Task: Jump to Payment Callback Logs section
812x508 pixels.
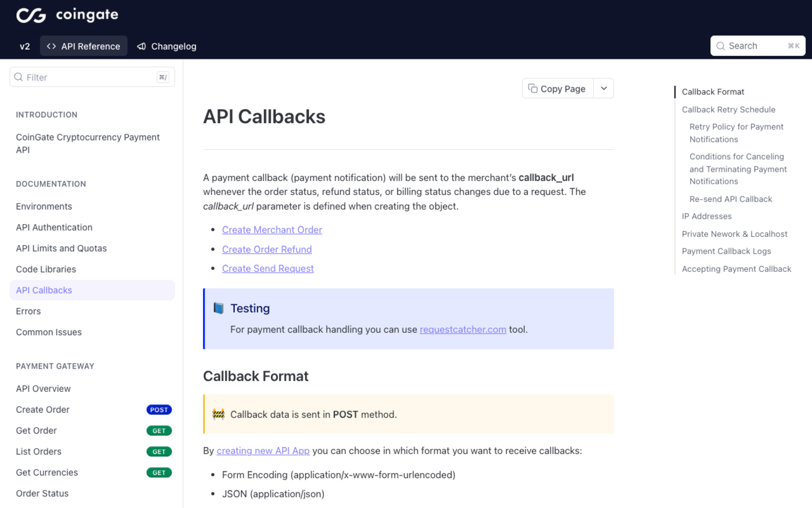Action: pyautogui.click(x=727, y=251)
